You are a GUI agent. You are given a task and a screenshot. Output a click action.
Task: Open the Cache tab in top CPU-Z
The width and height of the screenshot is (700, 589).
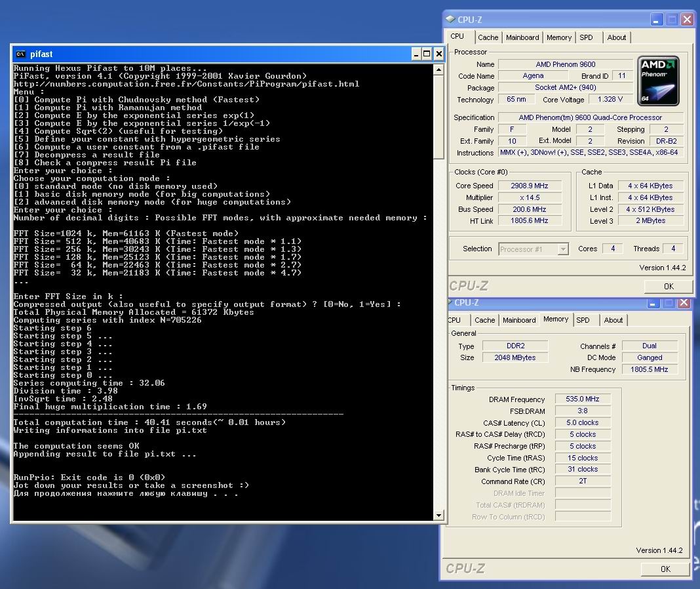488,37
